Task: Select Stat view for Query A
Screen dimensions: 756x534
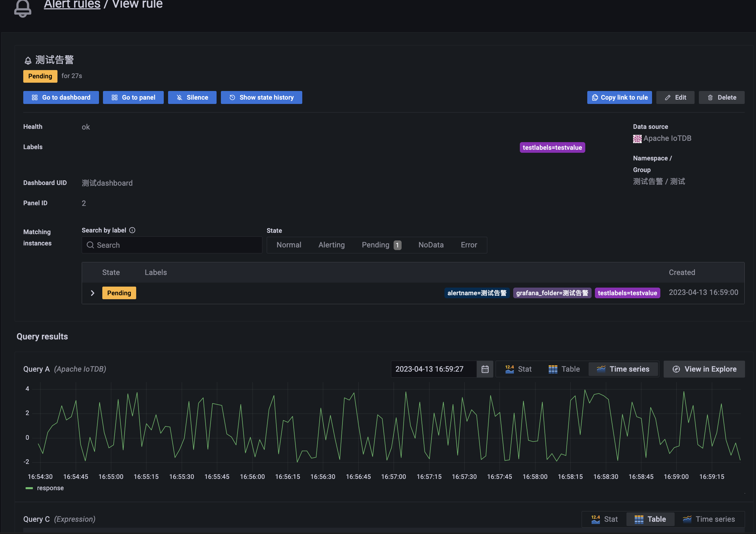Action: [x=518, y=369]
